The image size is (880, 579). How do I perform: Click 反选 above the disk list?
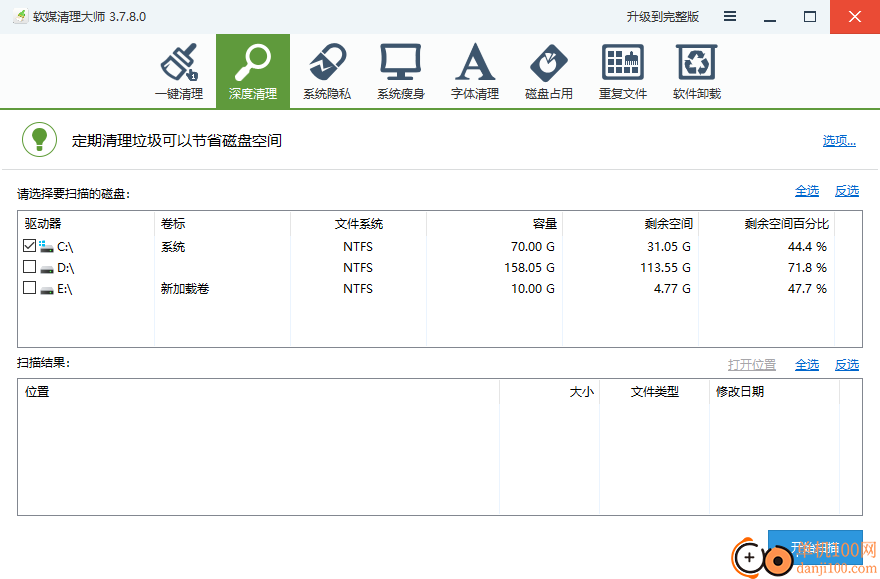click(847, 191)
